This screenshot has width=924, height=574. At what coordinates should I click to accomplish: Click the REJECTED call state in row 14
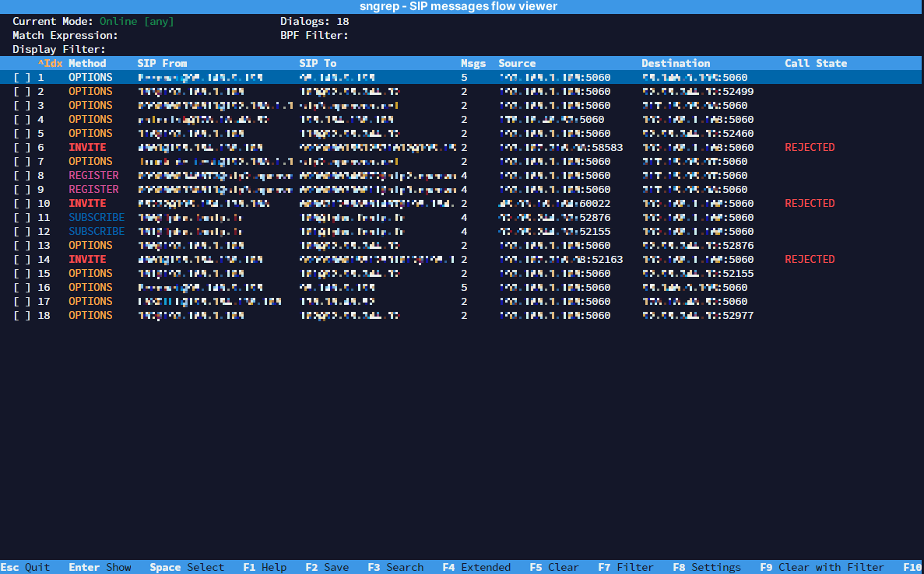[810, 260]
